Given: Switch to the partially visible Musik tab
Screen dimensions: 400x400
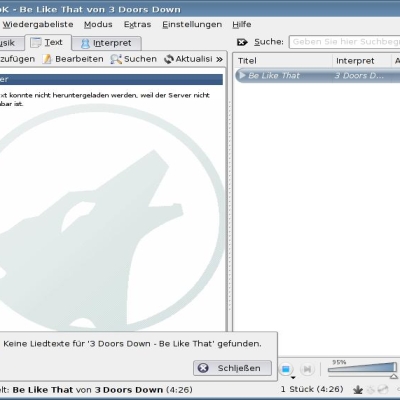Looking at the screenshot, I should click(x=11, y=43).
